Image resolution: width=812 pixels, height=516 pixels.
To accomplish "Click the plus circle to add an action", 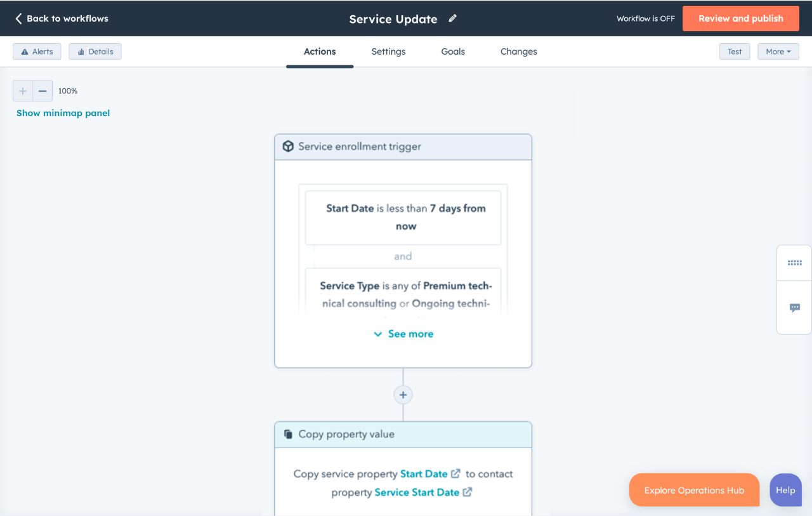I will [403, 395].
